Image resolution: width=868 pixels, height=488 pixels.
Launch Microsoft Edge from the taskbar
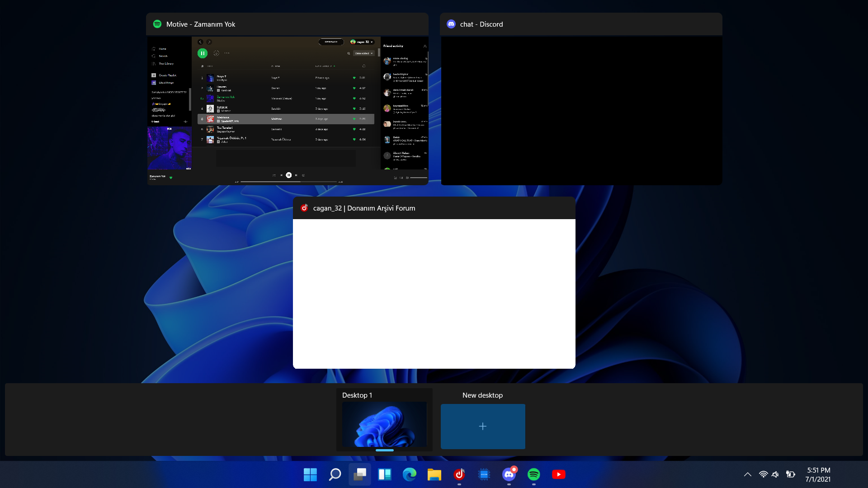(410, 474)
